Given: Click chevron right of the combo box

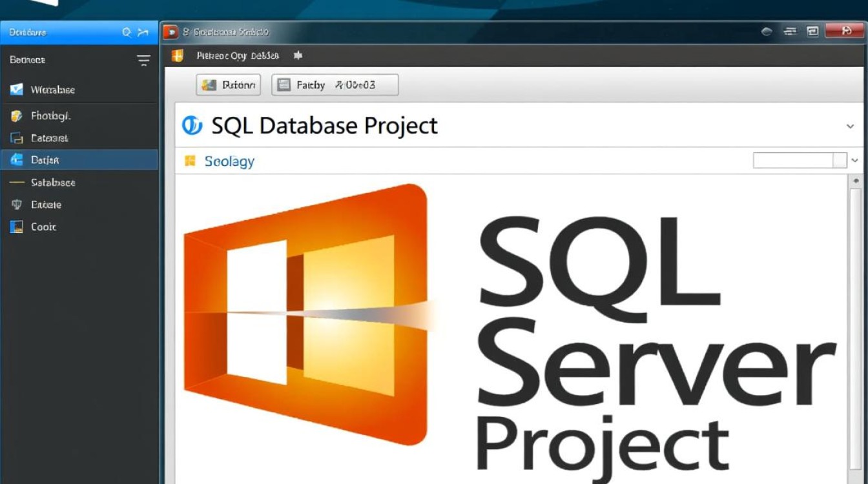Looking at the screenshot, I should (855, 161).
